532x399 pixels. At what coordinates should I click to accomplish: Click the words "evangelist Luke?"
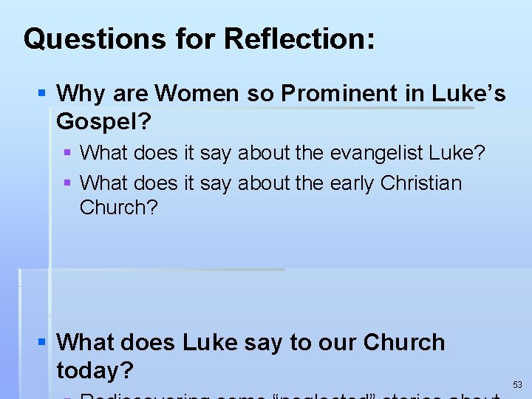[x=407, y=153]
